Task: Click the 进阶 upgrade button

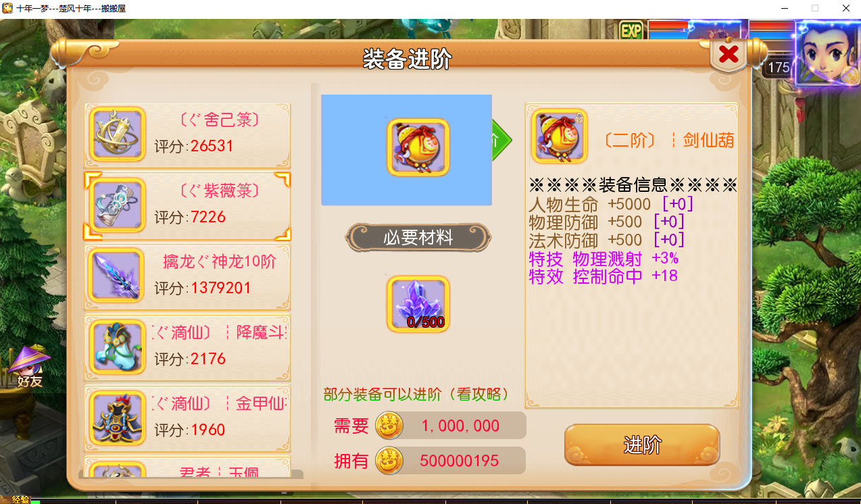Action: click(642, 445)
